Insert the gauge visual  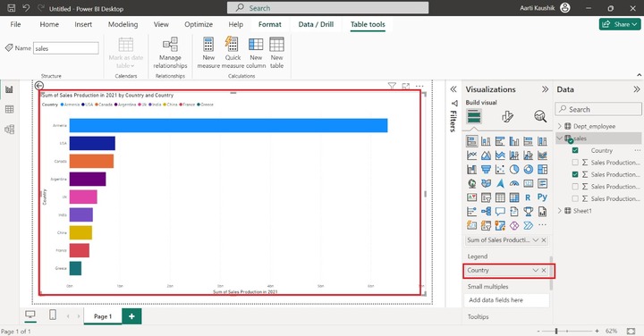tap(514, 183)
